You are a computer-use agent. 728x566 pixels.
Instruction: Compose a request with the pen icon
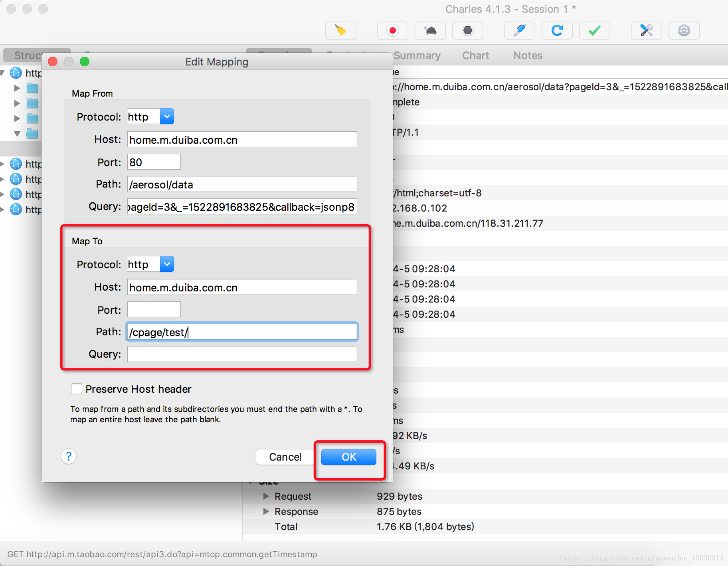[x=520, y=31]
